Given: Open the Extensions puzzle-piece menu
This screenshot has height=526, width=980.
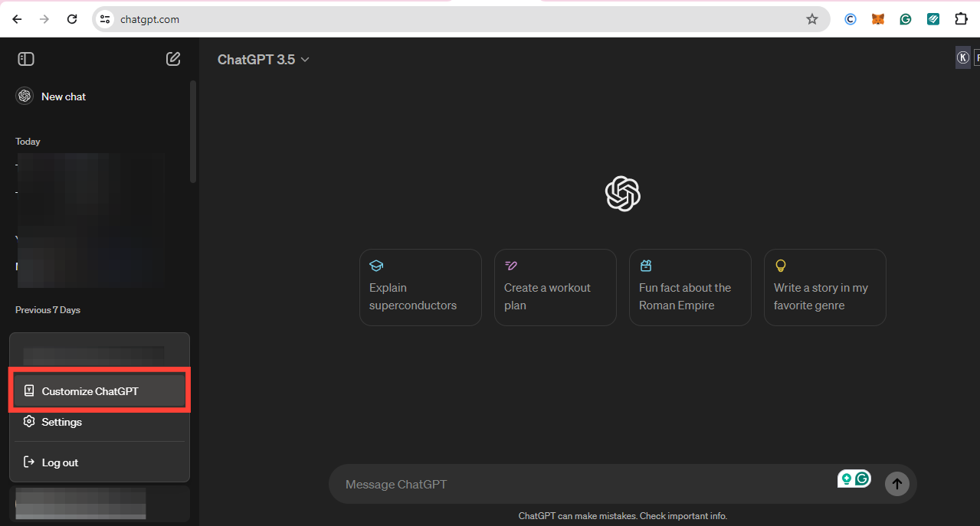Looking at the screenshot, I should tap(961, 19).
